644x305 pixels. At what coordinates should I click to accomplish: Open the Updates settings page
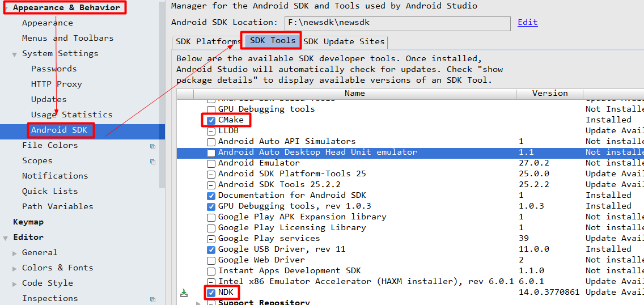coord(49,99)
